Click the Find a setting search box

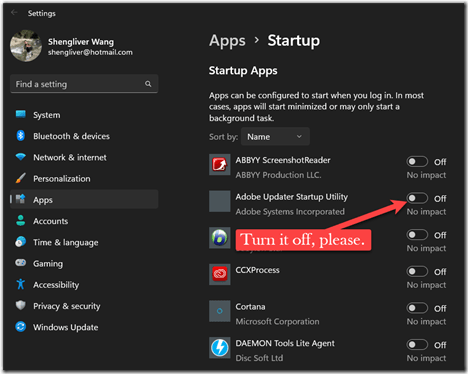(x=84, y=84)
